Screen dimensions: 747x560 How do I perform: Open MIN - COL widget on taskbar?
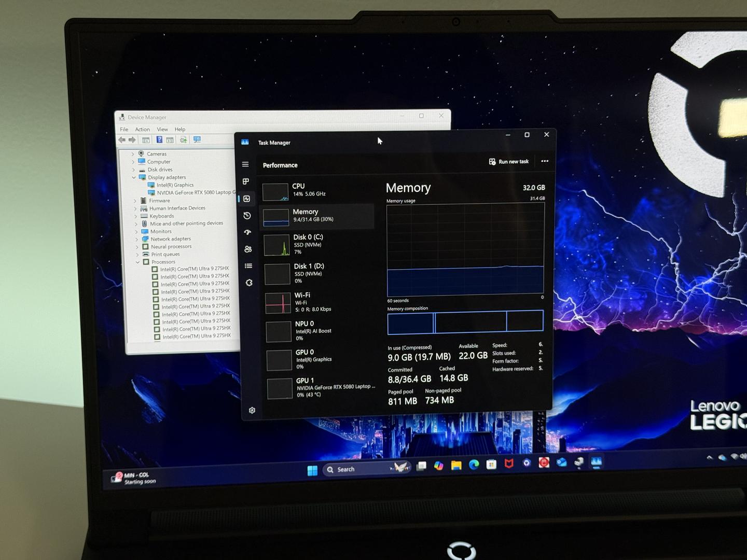[134, 478]
